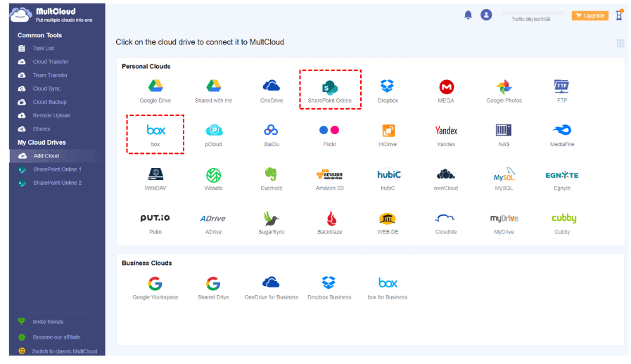The height and width of the screenshot is (364, 631).
Task: Choose the Wasabi cloud
Action: tap(213, 175)
